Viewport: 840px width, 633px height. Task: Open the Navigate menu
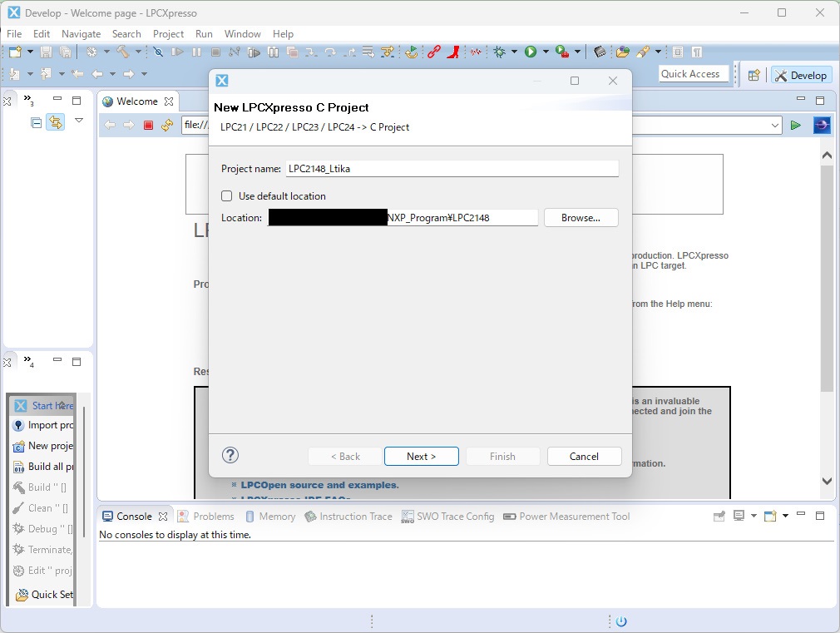click(x=81, y=34)
